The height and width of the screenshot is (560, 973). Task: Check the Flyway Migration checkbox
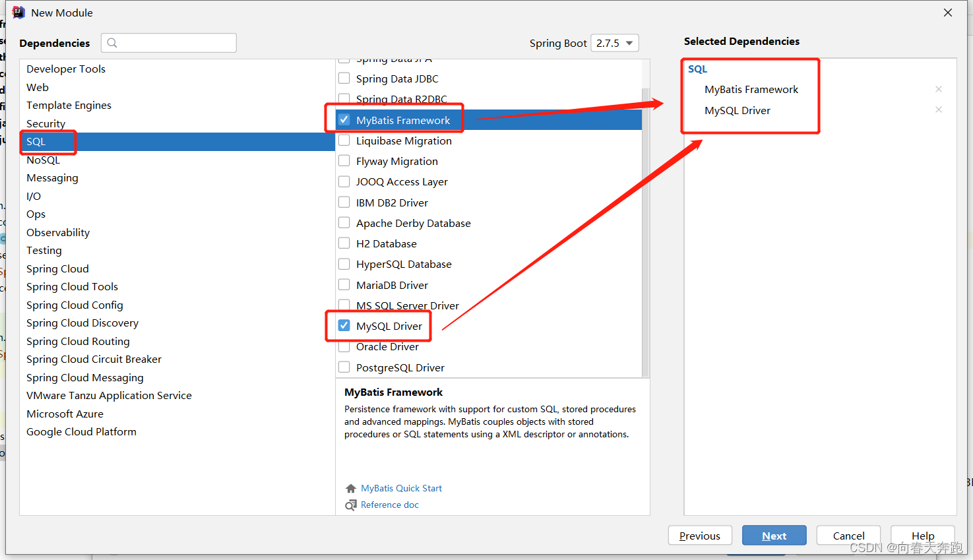click(344, 161)
